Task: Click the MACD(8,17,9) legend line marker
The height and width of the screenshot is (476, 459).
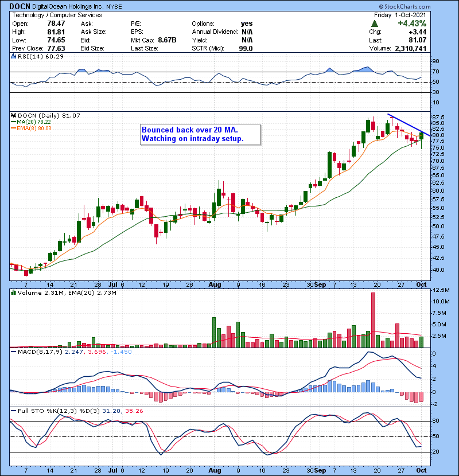Action: click(13, 352)
